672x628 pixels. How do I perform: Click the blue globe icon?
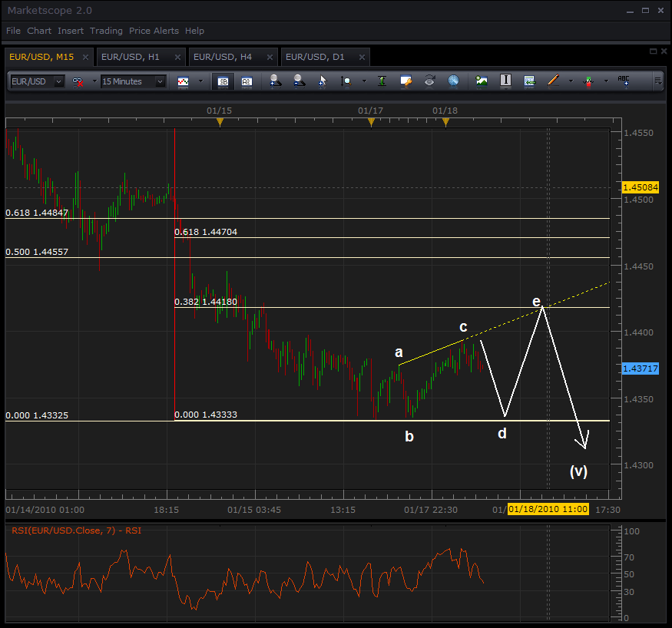453,81
